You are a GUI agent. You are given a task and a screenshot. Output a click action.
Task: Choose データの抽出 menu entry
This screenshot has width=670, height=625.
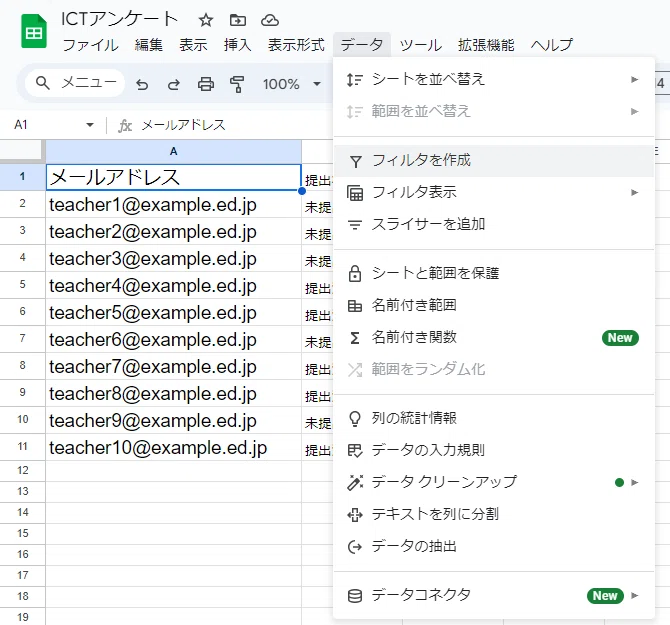[494, 546]
